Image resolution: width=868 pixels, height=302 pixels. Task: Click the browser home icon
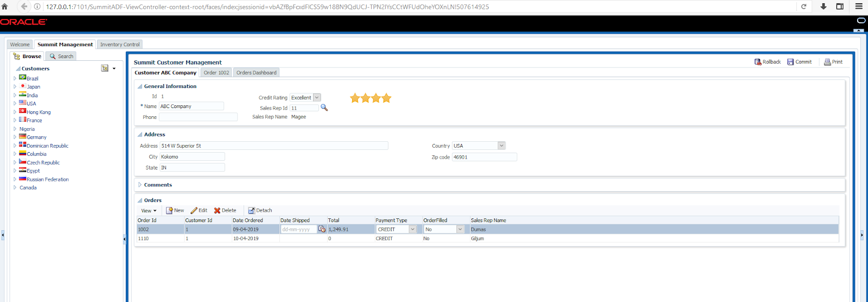pyautogui.click(x=5, y=7)
